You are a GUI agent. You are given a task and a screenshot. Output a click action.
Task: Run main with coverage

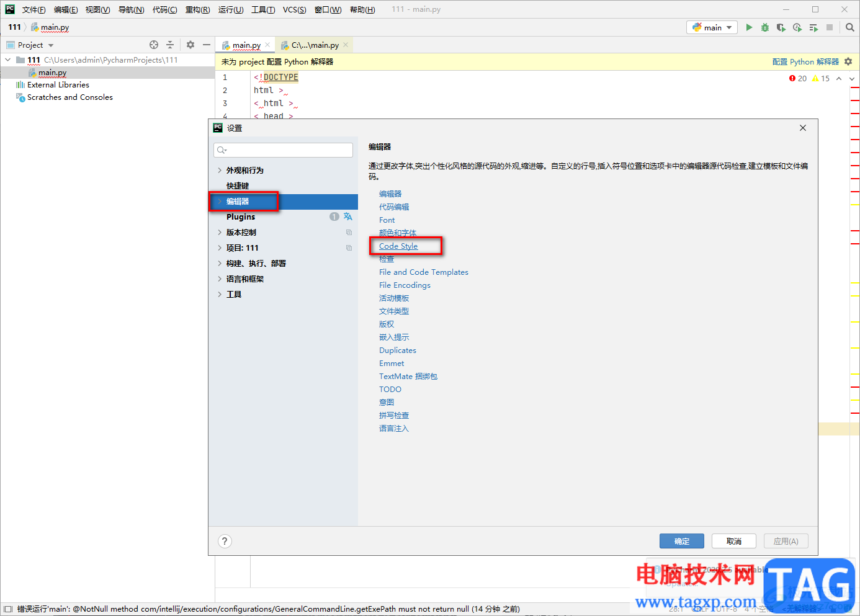click(781, 27)
